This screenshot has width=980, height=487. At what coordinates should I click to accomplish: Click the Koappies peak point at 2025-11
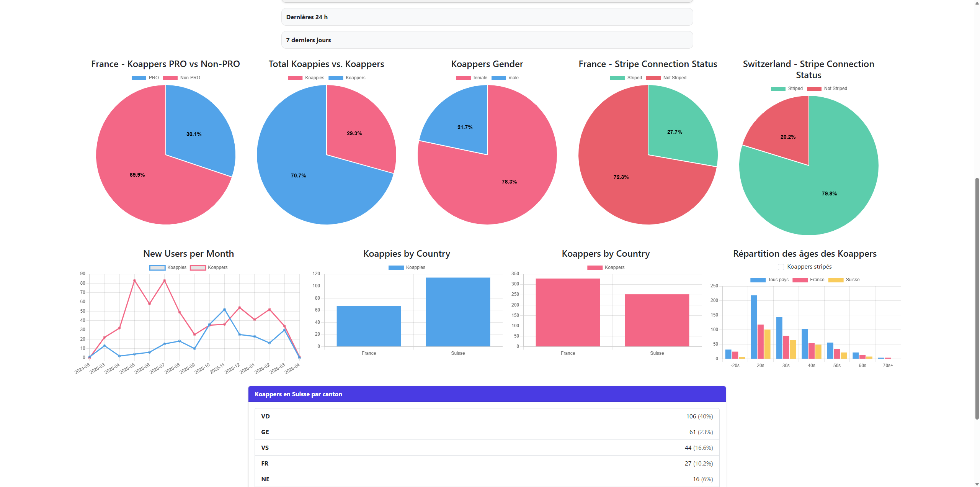[224, 309]
